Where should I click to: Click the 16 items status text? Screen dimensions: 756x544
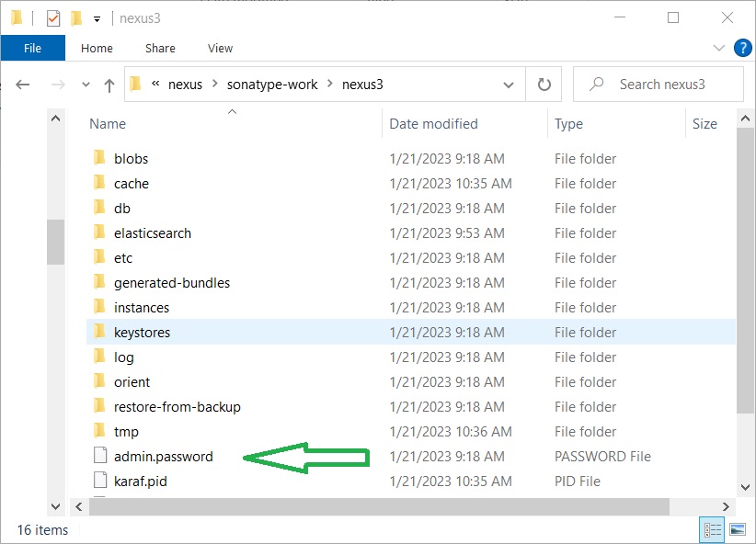[x=43, y=530]
